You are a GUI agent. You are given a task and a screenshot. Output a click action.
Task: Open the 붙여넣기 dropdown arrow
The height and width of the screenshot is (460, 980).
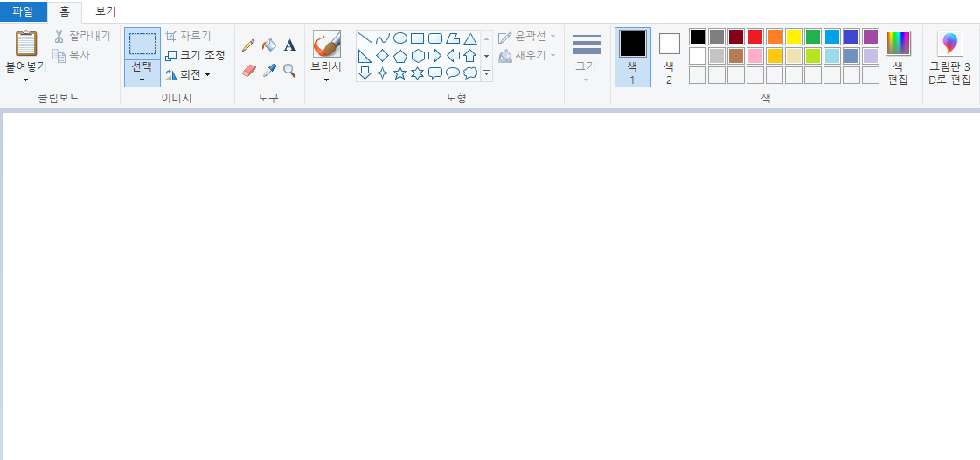[x=26, y=80]
